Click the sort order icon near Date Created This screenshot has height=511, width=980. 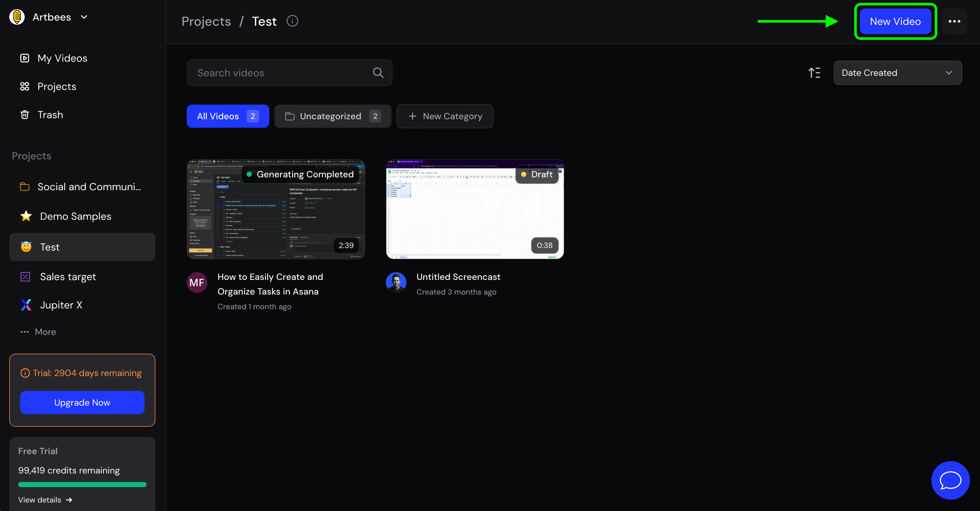click(x=814, y=73)
